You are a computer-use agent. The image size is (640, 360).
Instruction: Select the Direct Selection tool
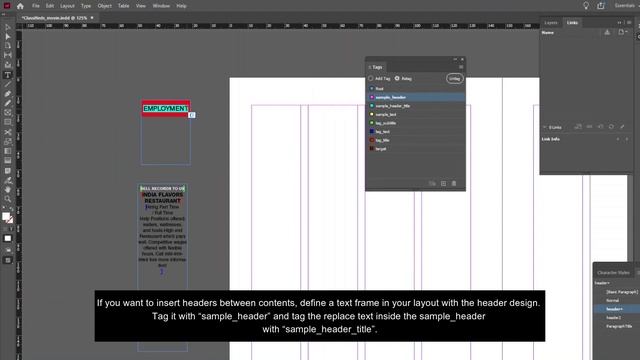click(7, 37)
